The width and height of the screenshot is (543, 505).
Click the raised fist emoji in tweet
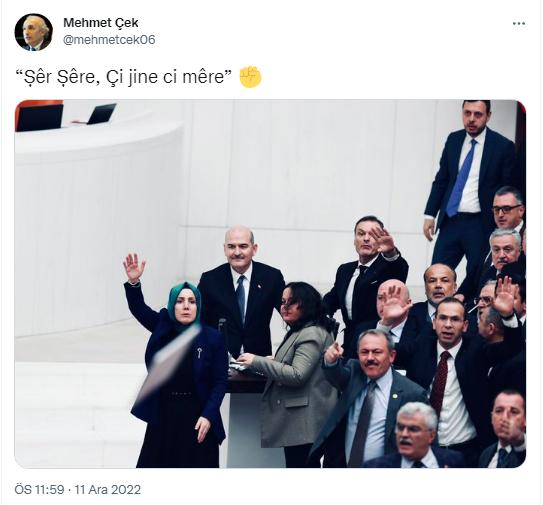(250, 77)
